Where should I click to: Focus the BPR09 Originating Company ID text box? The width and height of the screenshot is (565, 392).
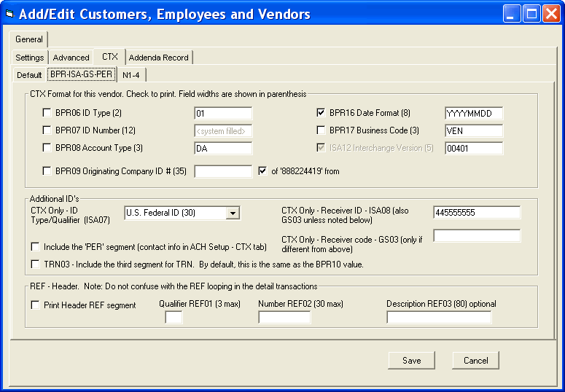223,171
